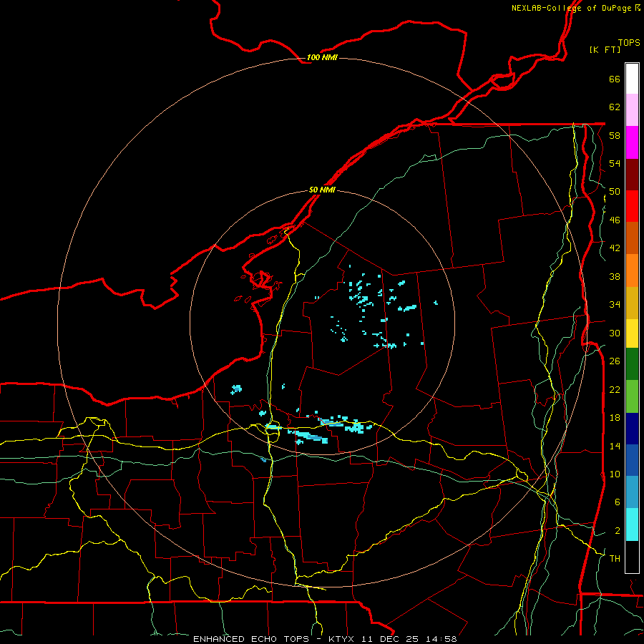Click the bright orange legend swatch
Screen dimensions: 644x644
[x=632, y=270]
